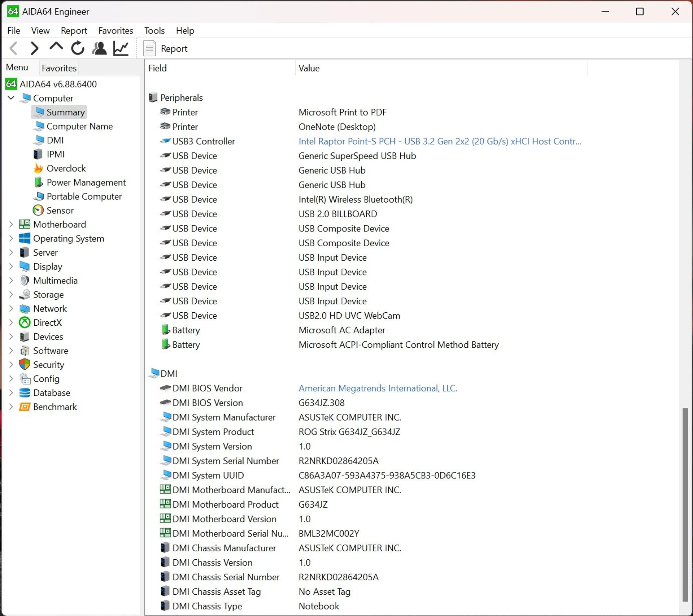
Task: Switch to the Menu tab
Action: [x=17, y=68]
